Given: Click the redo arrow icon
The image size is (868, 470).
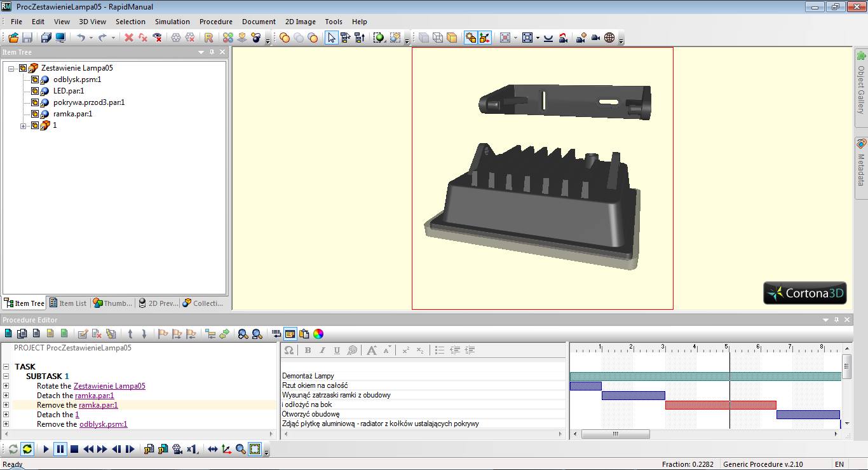Looking at the screenshot, I should (x=102, y=38).
